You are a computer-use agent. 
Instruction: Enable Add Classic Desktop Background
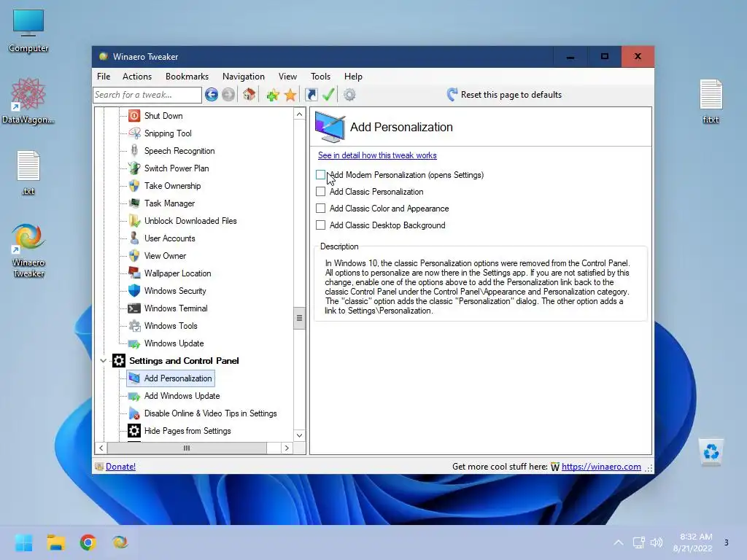(x=321, y=225)
